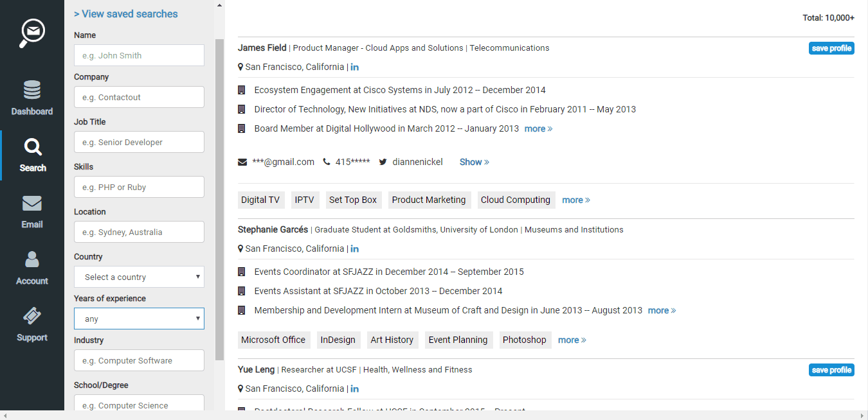
Task: Open the Select a country dropdown
Action: coord(139,277)
